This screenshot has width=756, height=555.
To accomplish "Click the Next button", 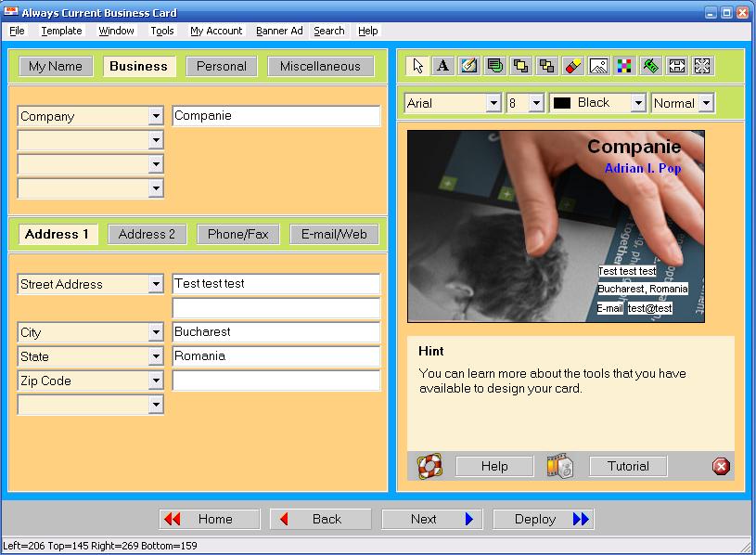I will pyautogui.click(x=432, y=519).
